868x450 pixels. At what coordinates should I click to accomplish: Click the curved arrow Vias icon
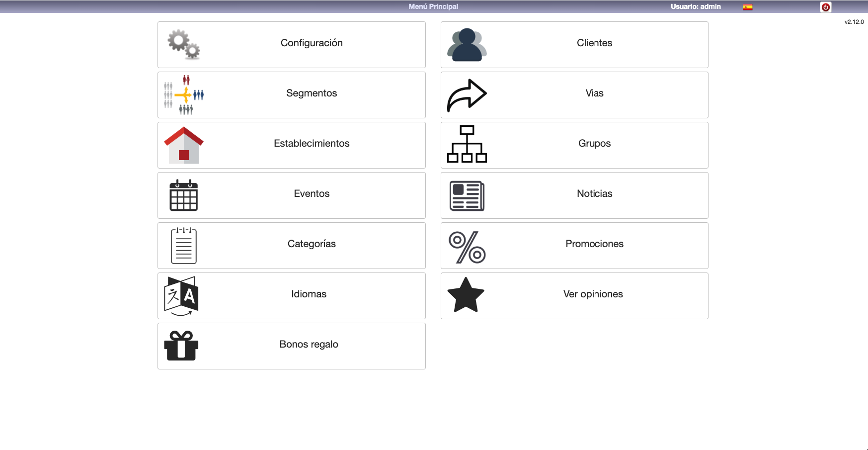pos(467,95)
